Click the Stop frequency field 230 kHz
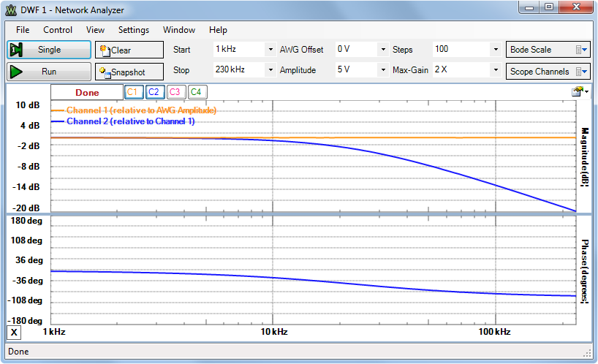 [x=239, y=69]
